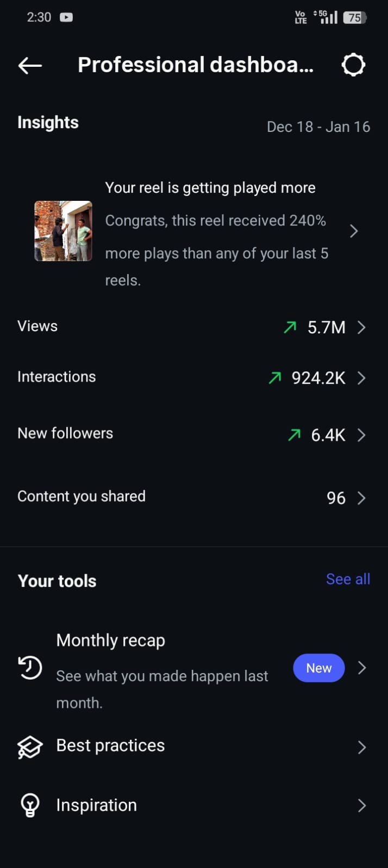388x868 pixels.
Task: Open the reel thumbnail image
Action: [63, 231]
